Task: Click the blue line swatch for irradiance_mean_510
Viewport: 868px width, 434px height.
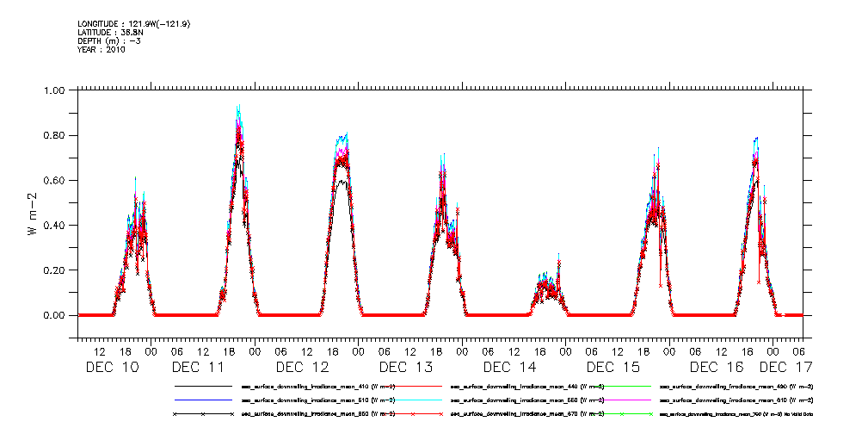Action: (203, 400)
